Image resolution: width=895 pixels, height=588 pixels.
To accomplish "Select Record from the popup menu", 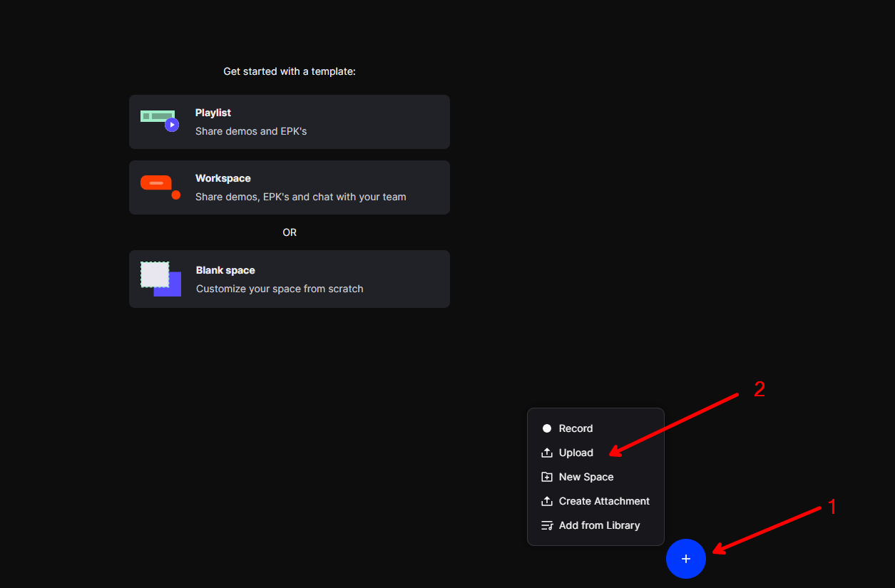I will [576, 428].
